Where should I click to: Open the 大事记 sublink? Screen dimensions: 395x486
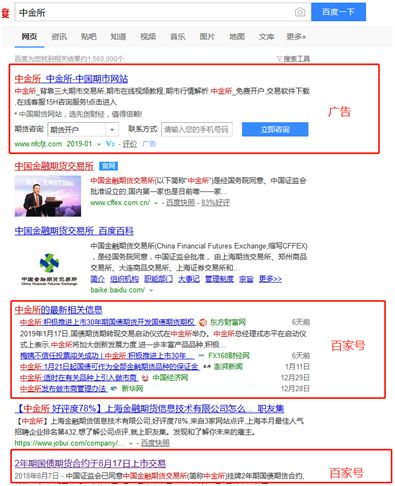pos(189,279)
